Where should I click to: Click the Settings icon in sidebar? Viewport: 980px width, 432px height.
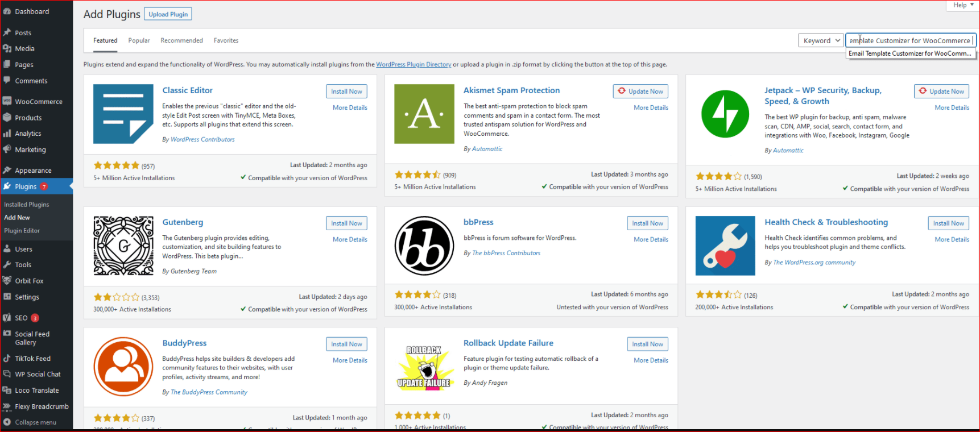(x=7, y=297)
